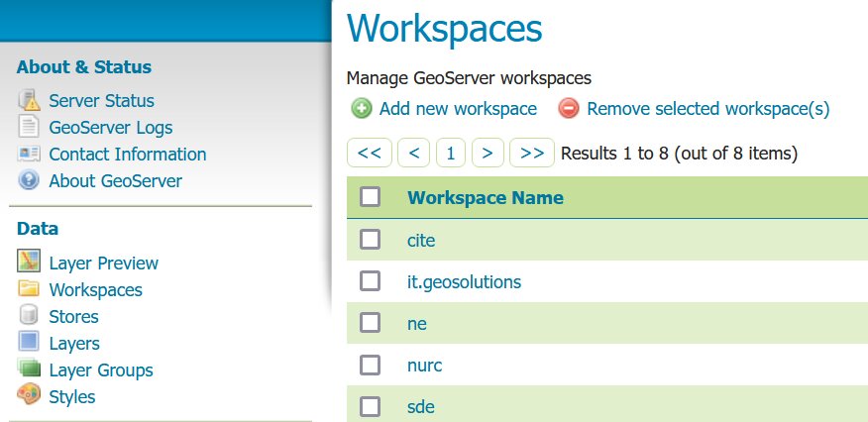The height and width of the screenshot is (422, 868).
Task: Open GeoServer Logs link
Action: (111, 128)
